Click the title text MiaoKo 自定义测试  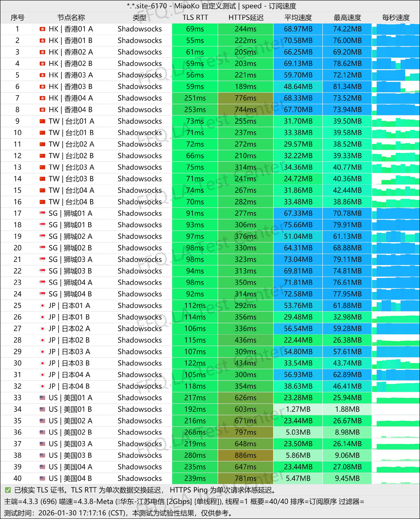(205, 6)
